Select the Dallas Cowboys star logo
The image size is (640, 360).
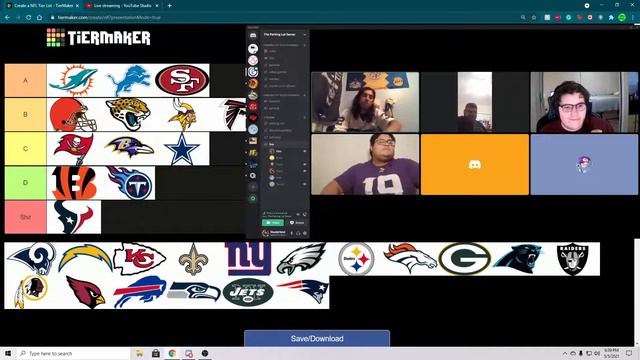(x=182, y=149)
